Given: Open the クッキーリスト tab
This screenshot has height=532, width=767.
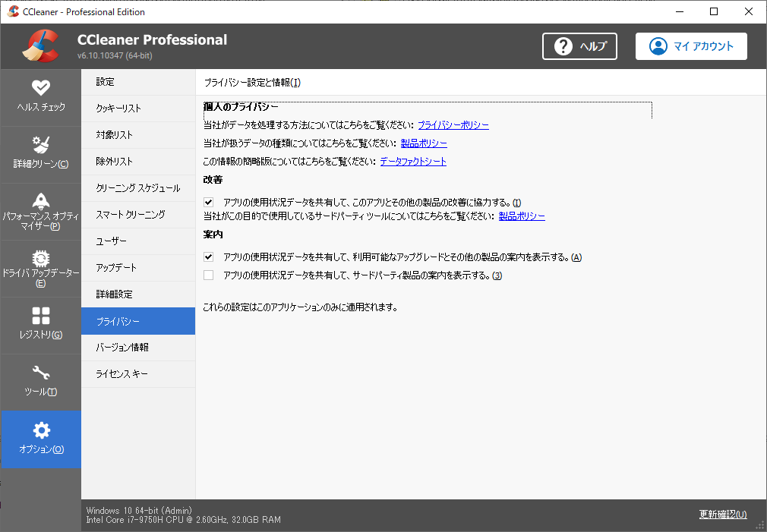Looking at the screenshot, I should coord(138,108).
